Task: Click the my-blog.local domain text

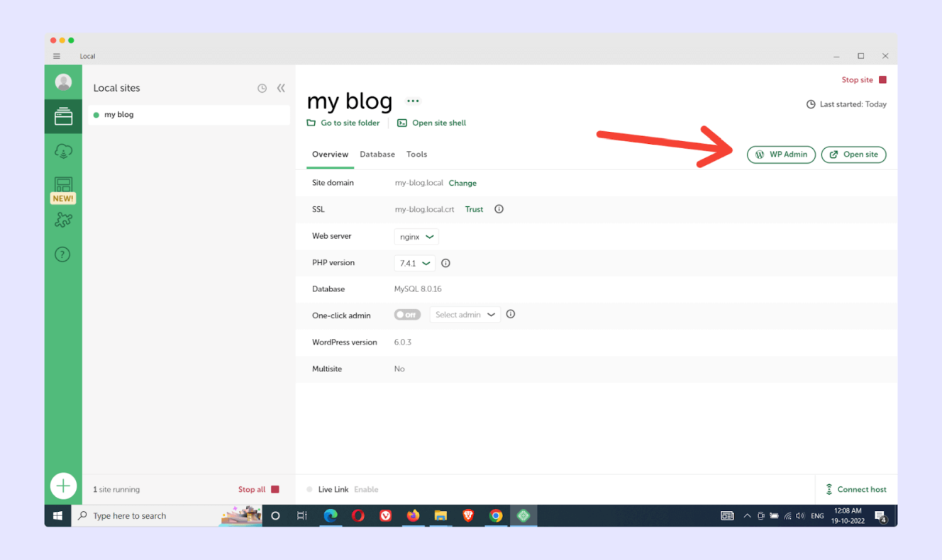Action: (419, 183)
